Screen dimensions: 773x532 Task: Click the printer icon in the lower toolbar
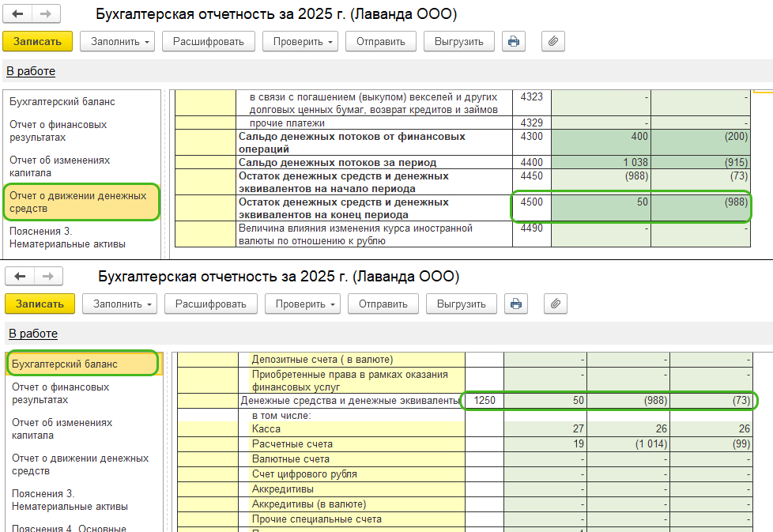click(516, 304)
